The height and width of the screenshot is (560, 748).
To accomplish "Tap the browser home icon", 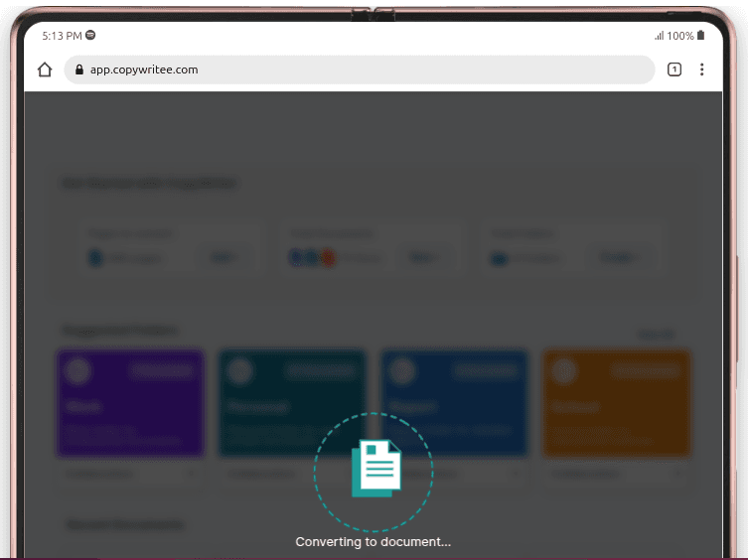I will click(x=45, y=70).
